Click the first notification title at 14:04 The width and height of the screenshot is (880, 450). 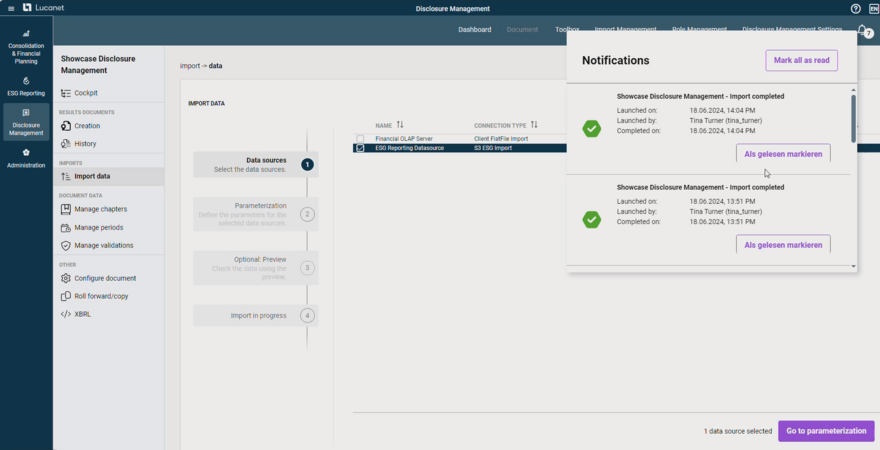pos(700,97)
